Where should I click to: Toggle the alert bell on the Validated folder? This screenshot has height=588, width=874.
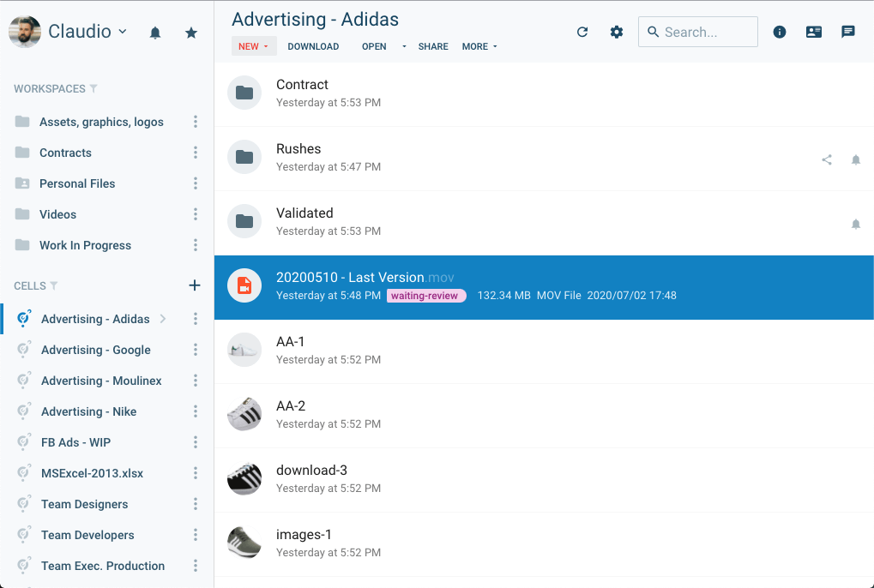(x=855, y=224)
